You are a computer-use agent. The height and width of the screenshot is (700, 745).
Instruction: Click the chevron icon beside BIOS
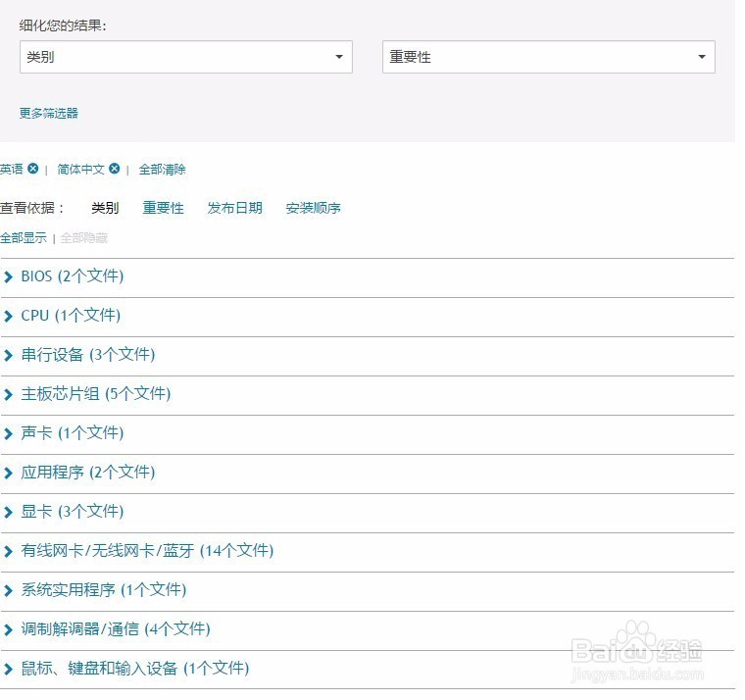(x=9, y=277)
